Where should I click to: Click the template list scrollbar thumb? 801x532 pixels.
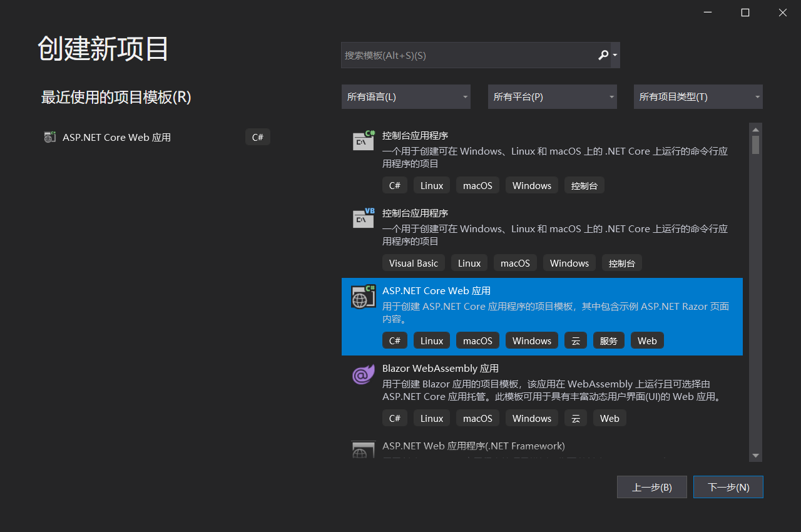(755, 145)
